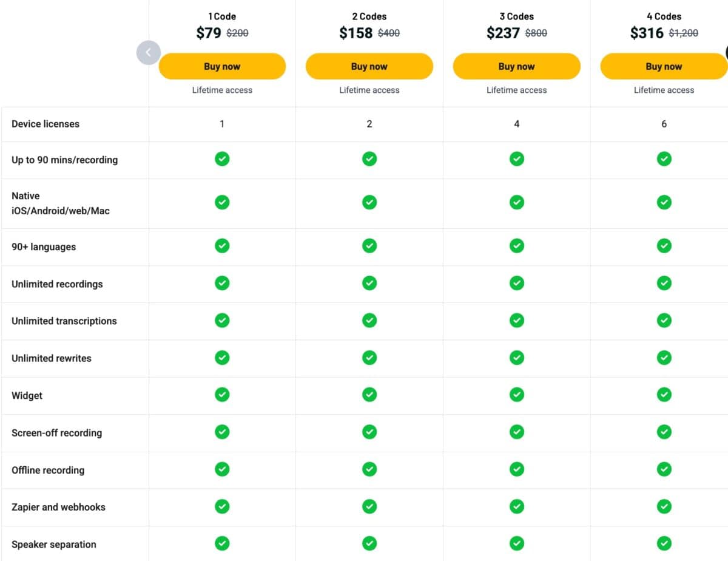The height and width of the screenshot is (561, 728).
Task: Click 4 Codes checkmark for Unlimited transcriptions
Action: click(x=664, y=320)
